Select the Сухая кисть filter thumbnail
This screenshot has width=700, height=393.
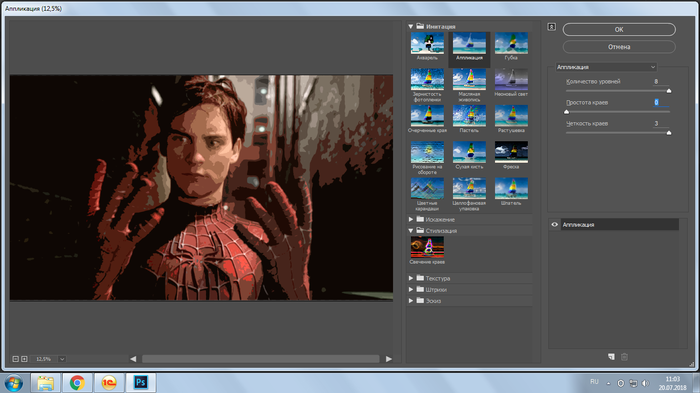point(469,152)
